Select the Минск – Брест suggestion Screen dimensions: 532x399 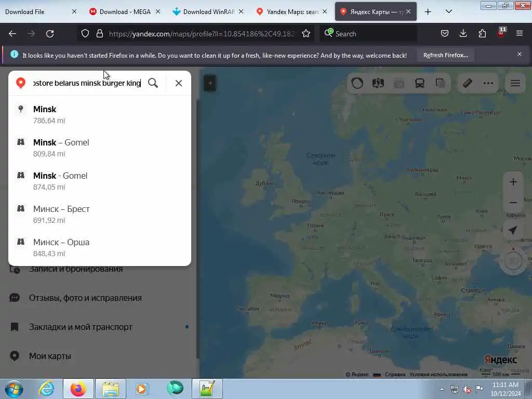point(100,215)
